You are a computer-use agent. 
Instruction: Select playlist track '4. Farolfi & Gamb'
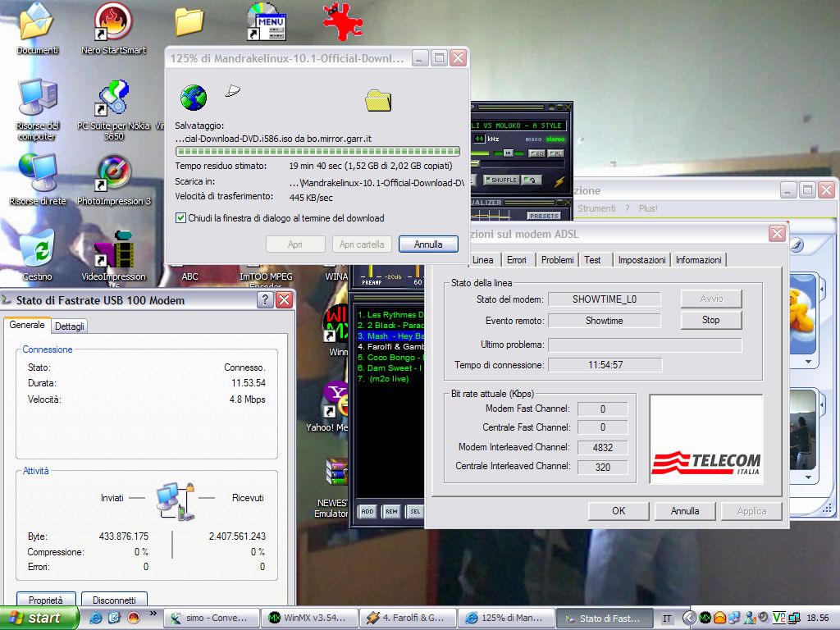(390, 347)
